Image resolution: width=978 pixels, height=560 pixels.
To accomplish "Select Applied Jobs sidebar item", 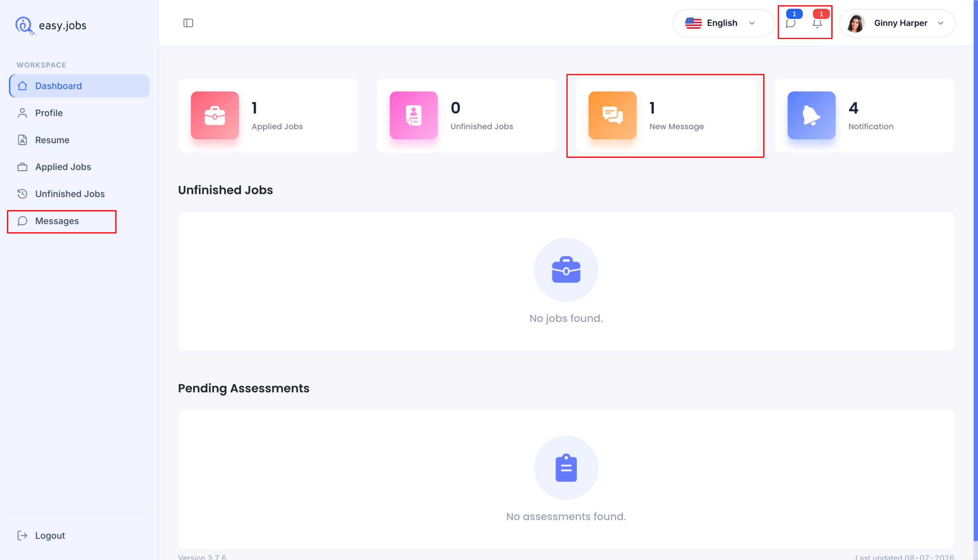I will 79,167.
